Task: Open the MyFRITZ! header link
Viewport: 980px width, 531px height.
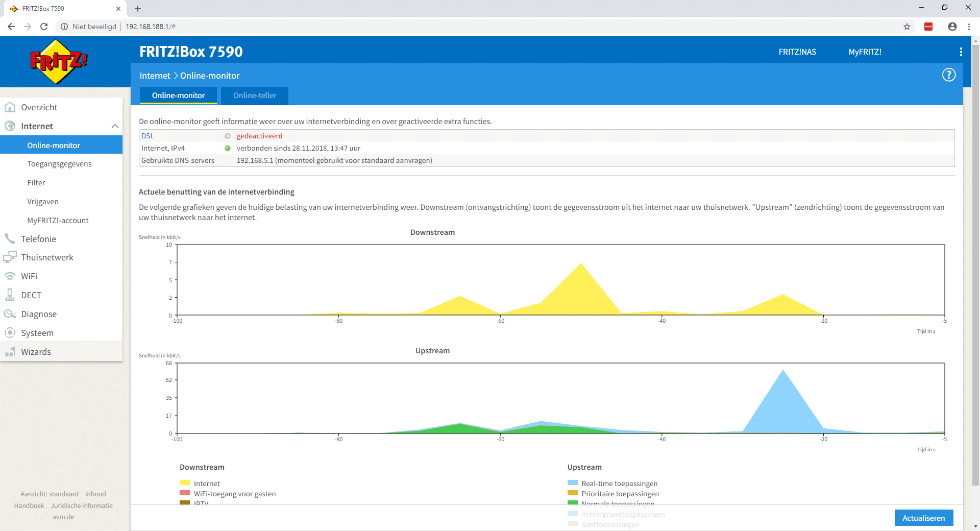Action: point(865,52)
